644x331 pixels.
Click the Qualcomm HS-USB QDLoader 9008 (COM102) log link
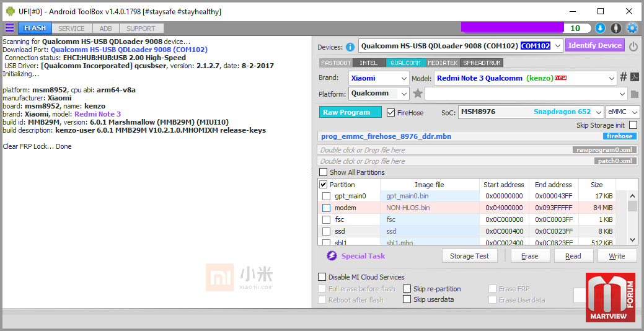pyautogui.click(x=130, y=50)
